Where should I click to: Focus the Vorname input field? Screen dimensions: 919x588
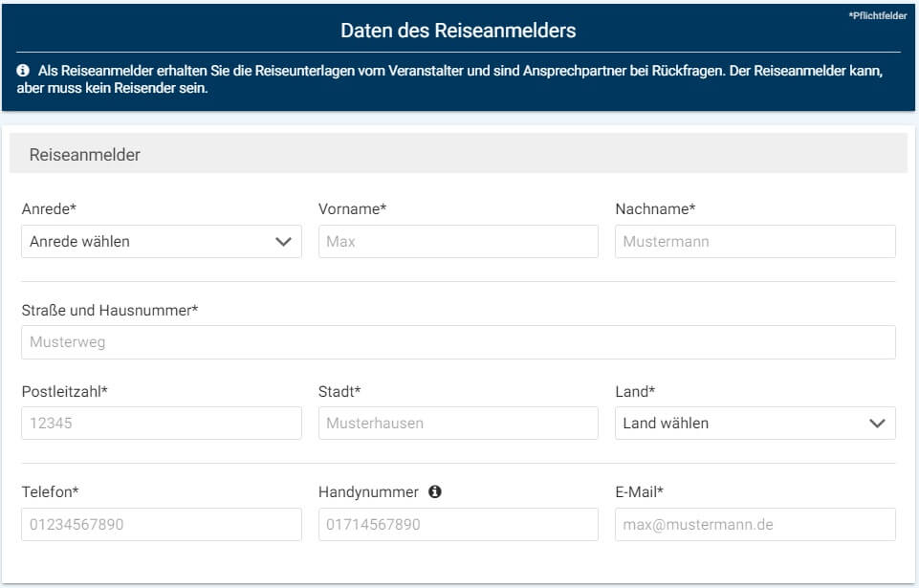(458, 242)
